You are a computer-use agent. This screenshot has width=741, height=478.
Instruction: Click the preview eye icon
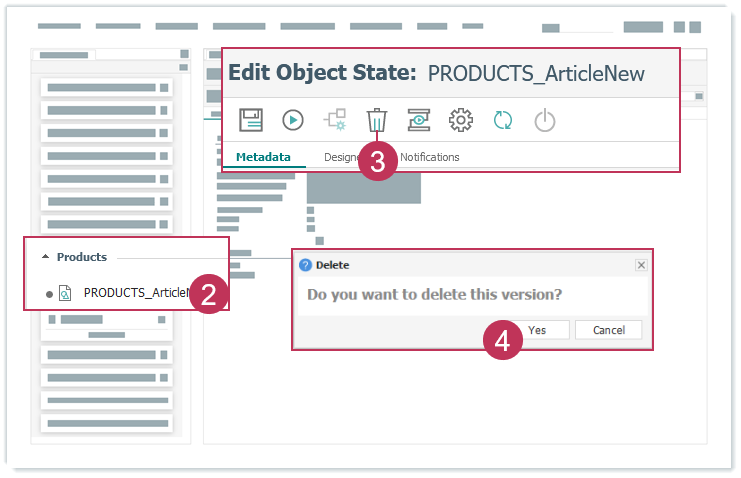(418, 120)
